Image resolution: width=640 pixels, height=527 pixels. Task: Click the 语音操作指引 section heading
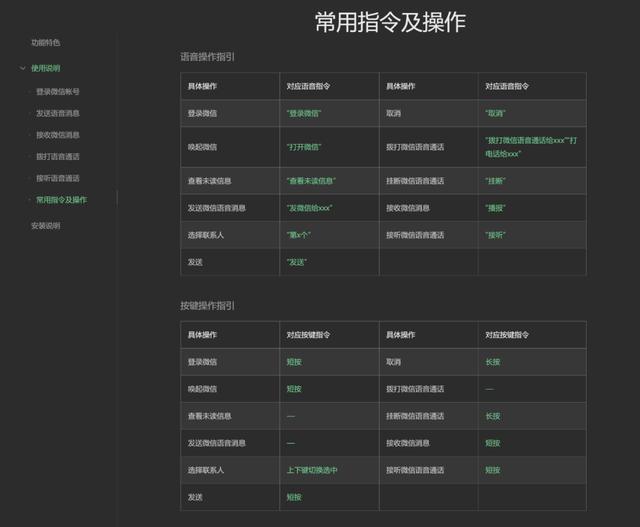pos(207,57)
